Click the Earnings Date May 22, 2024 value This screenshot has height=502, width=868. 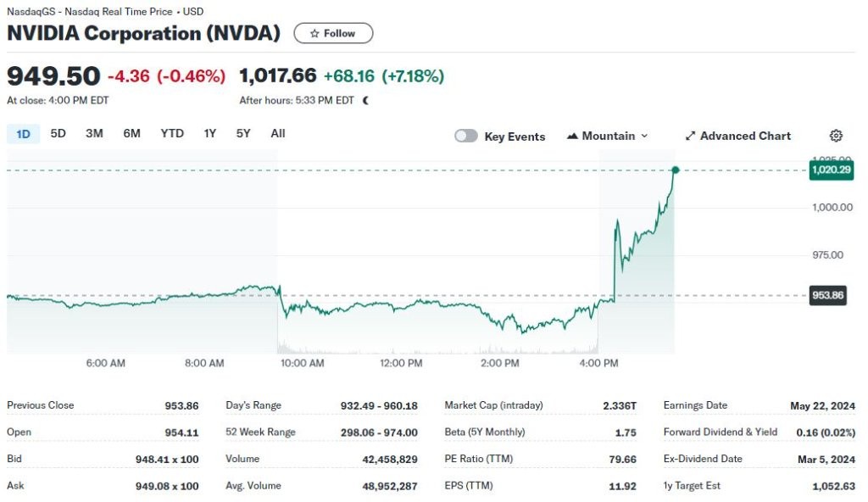click(x=822, y=405)
